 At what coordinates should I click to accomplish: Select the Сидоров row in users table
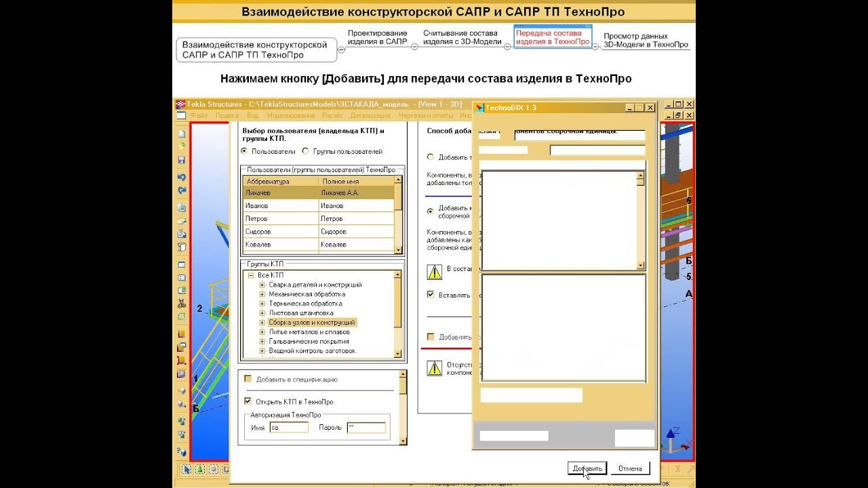click(x=319, y=231)
